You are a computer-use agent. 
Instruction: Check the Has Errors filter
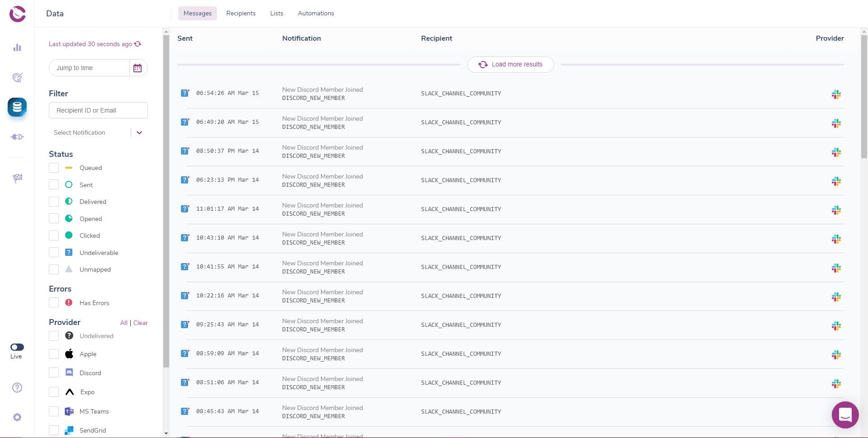54,302
